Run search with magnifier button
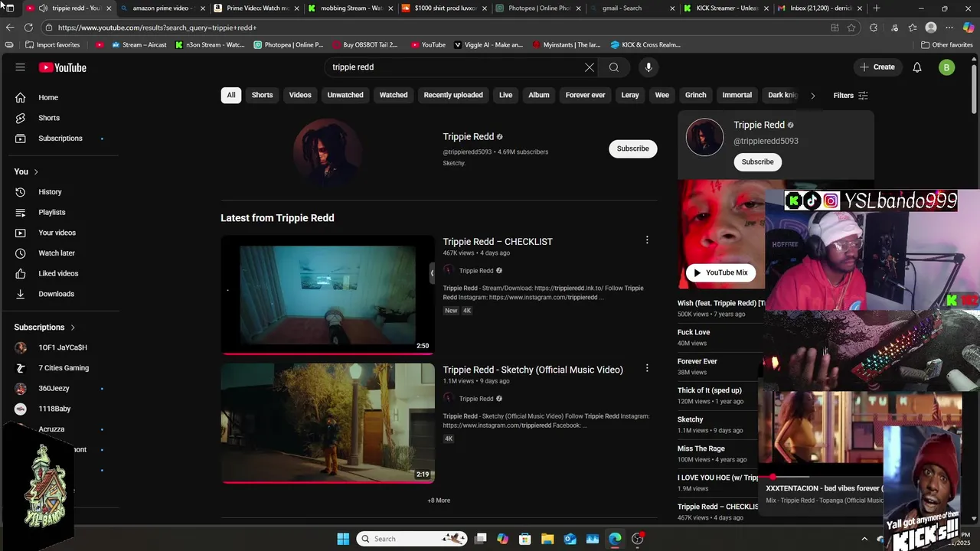980x551 pixels. click(x=614, y=67)
